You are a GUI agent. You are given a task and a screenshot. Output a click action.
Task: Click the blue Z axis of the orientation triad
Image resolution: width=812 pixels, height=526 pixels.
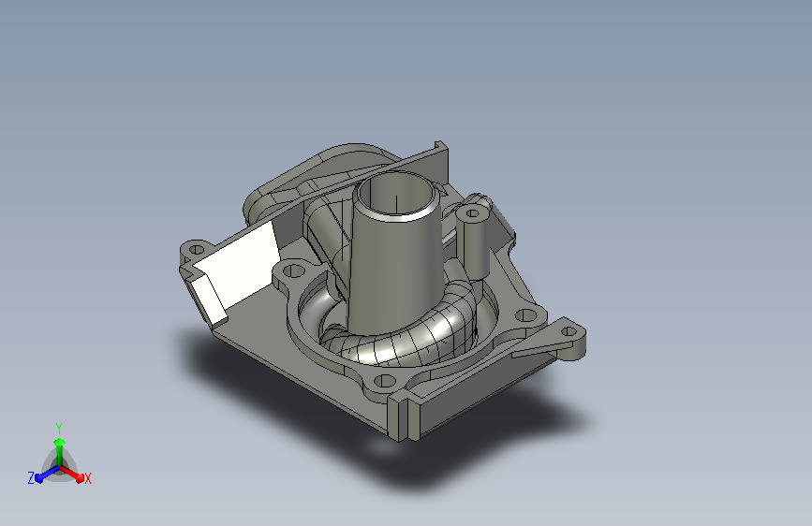pyautogui.click(x=47, y=475)
